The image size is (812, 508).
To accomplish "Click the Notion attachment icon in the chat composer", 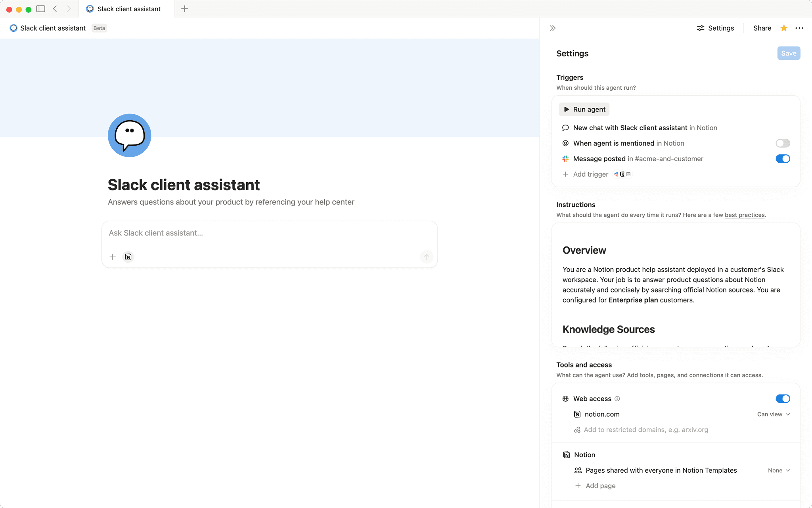I will click(x=128, y=257).
